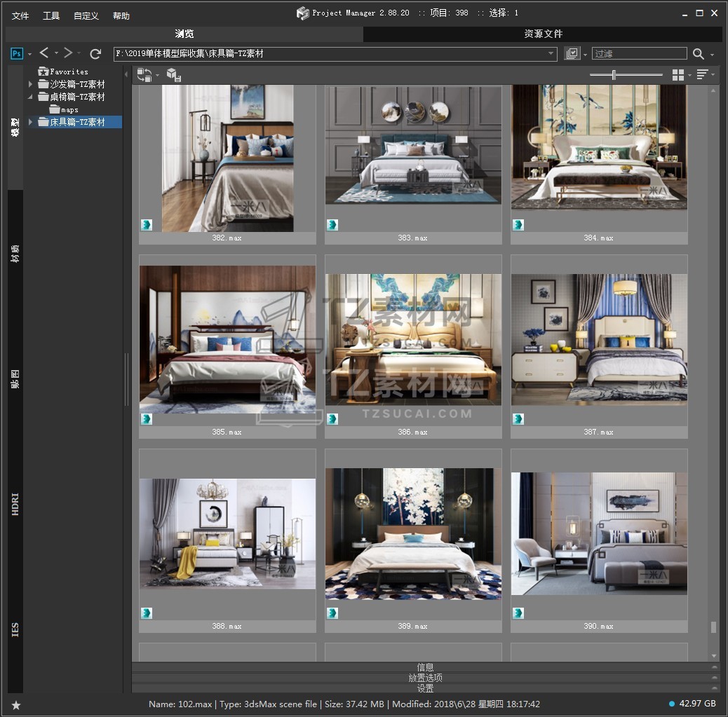
Task: Click the refresh folder icon
Action: [x=95, y=53]
